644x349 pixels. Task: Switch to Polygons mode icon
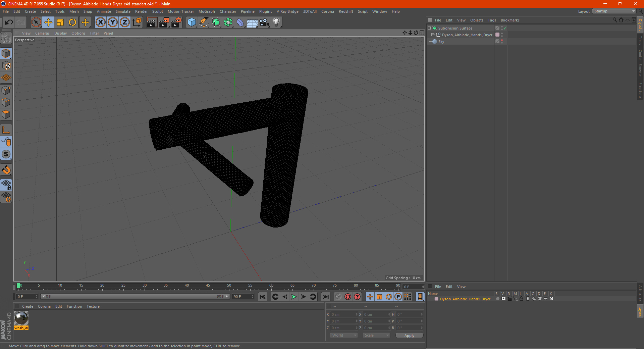pyautogui.click(x=6, y=114)
